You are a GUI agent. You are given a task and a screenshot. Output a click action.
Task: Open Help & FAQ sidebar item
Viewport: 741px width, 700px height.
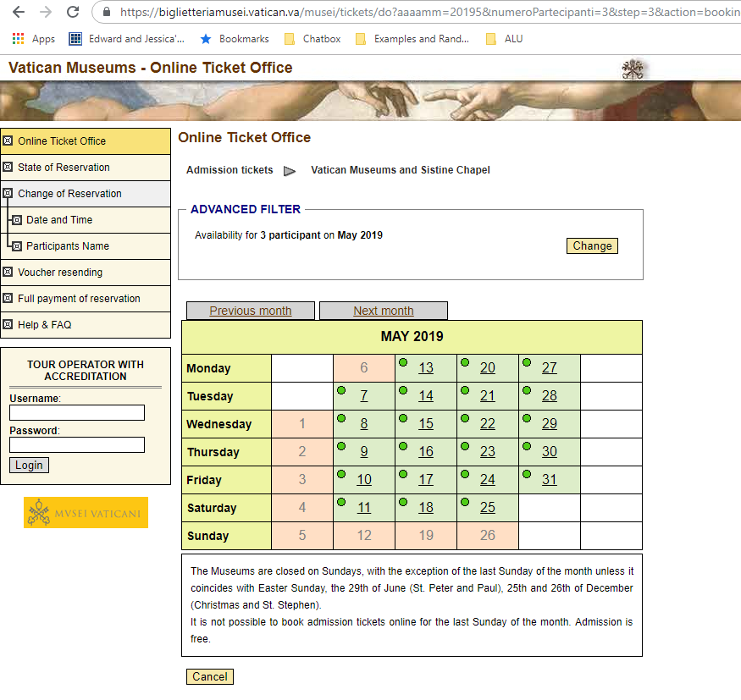[x=86, y=325]
